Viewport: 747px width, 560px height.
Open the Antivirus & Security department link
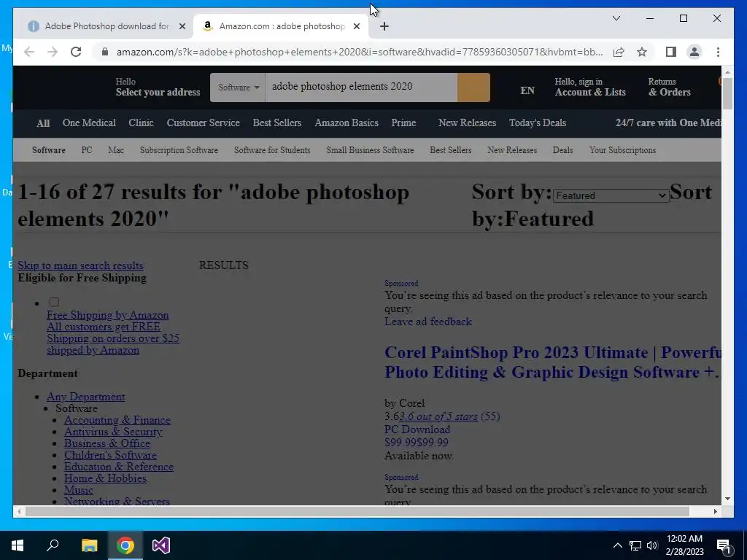click(113, 432)
